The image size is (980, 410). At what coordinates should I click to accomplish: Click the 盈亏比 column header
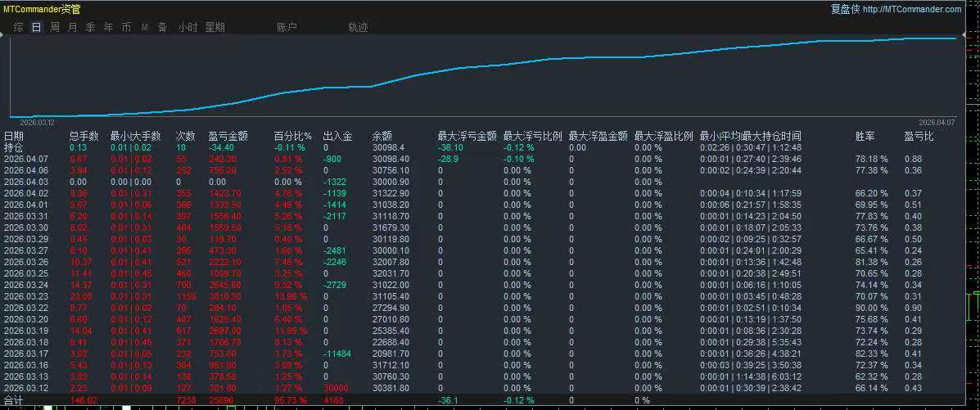919,136
